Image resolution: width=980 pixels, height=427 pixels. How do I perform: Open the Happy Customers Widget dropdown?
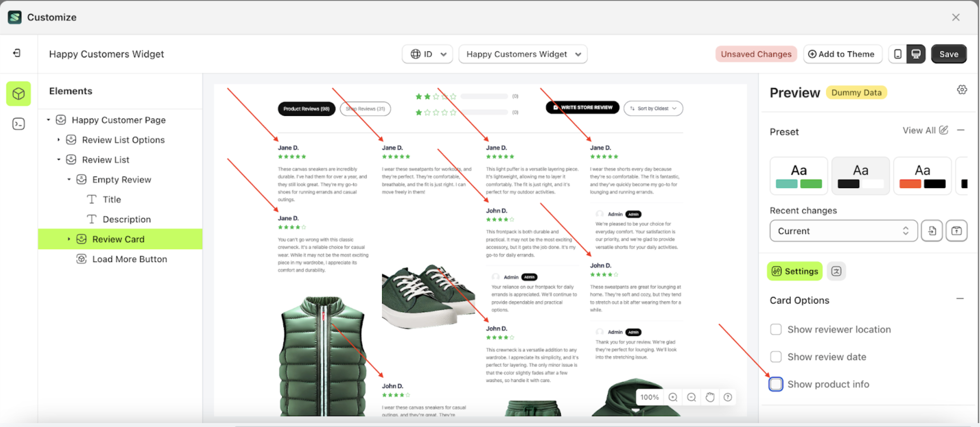point(522,54)
